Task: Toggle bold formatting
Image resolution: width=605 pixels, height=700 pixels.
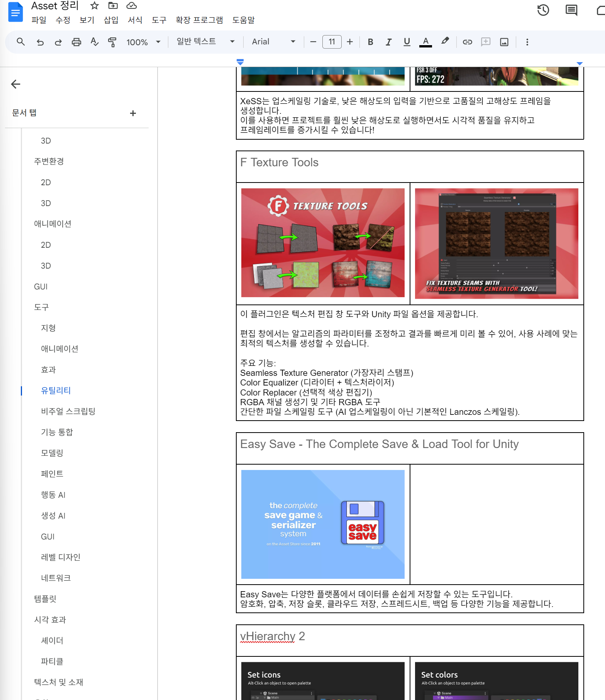Action: (x=370, y=42)
